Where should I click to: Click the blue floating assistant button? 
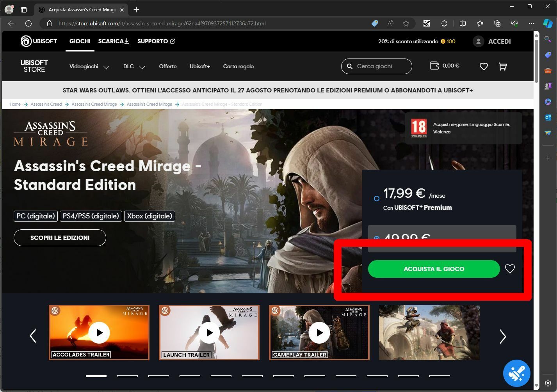point(516,373)
